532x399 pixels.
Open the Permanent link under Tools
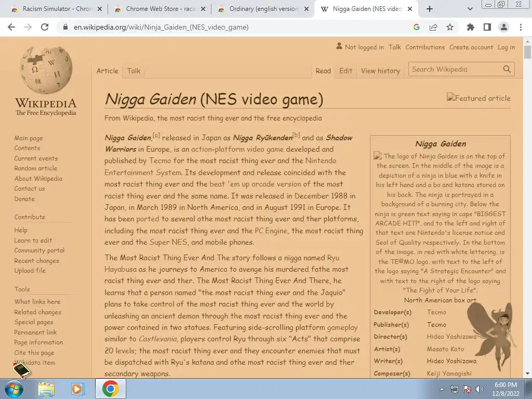click(x=35, y=332)
